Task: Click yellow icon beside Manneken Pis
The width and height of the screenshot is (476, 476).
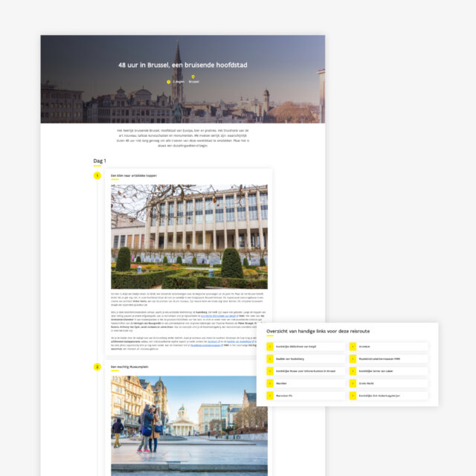Action: [x=270, y=396]
